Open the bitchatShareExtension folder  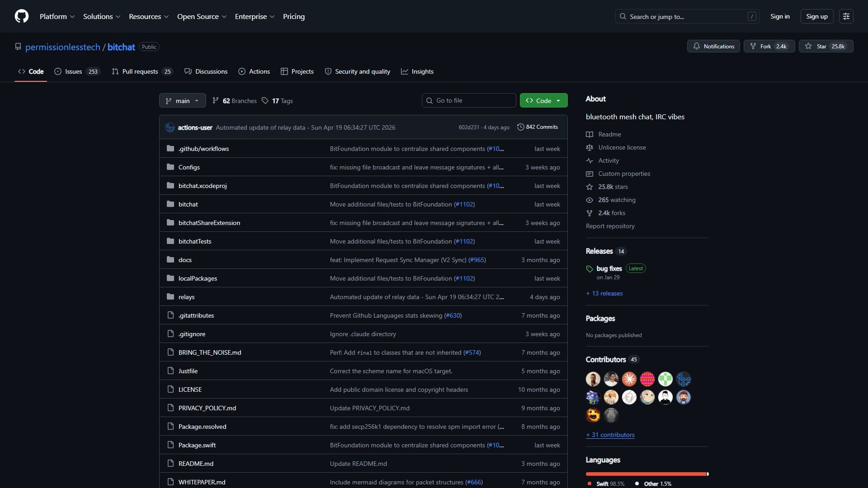pos(209,223)
